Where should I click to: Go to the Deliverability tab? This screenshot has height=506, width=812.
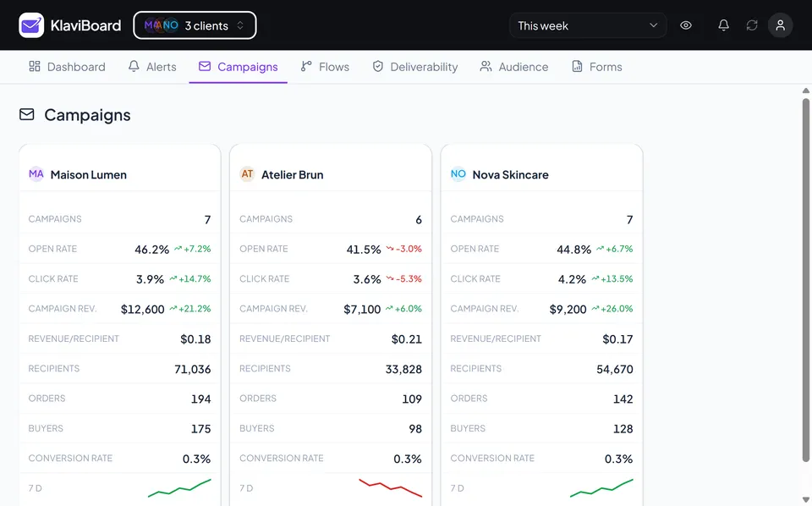[414, 67]
